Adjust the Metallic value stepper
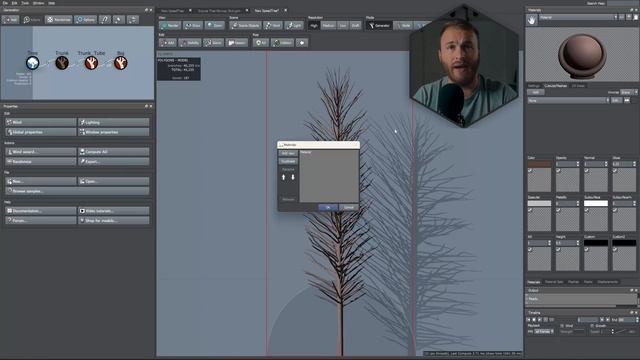 [x=578, y=203]
